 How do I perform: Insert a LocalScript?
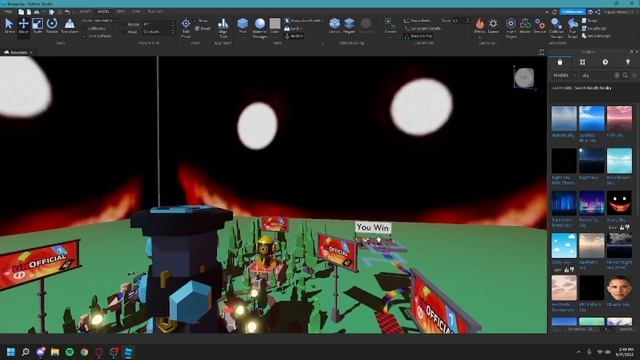[x=594, y=29]
